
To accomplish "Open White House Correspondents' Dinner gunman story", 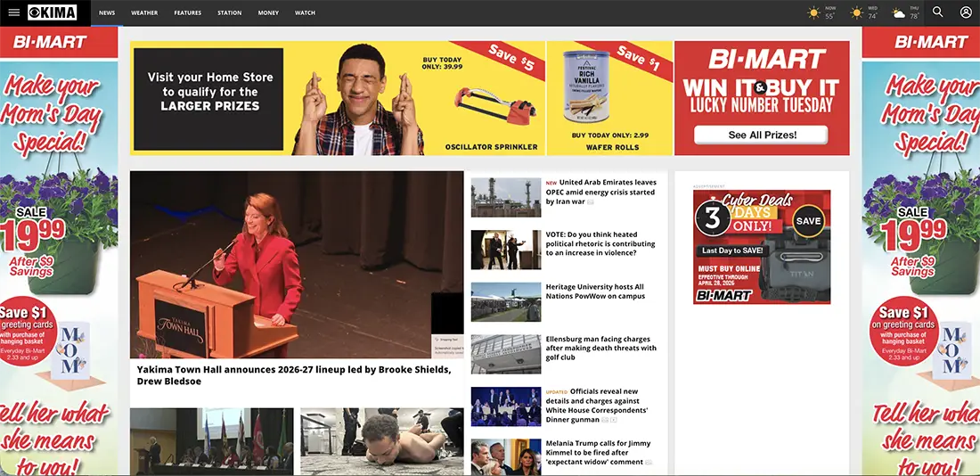I will 598,406.
